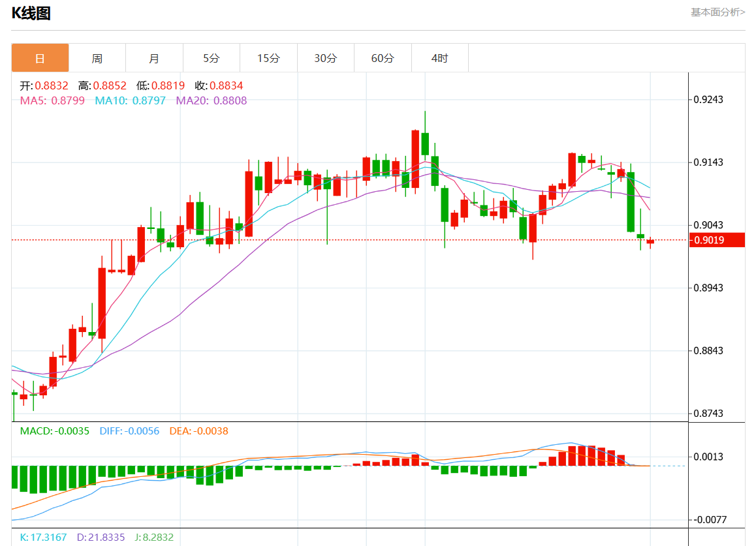This screenshot has height=546, width=756.
Task: Click the 0.0013 MACD axis label
Action: point(708,457)
